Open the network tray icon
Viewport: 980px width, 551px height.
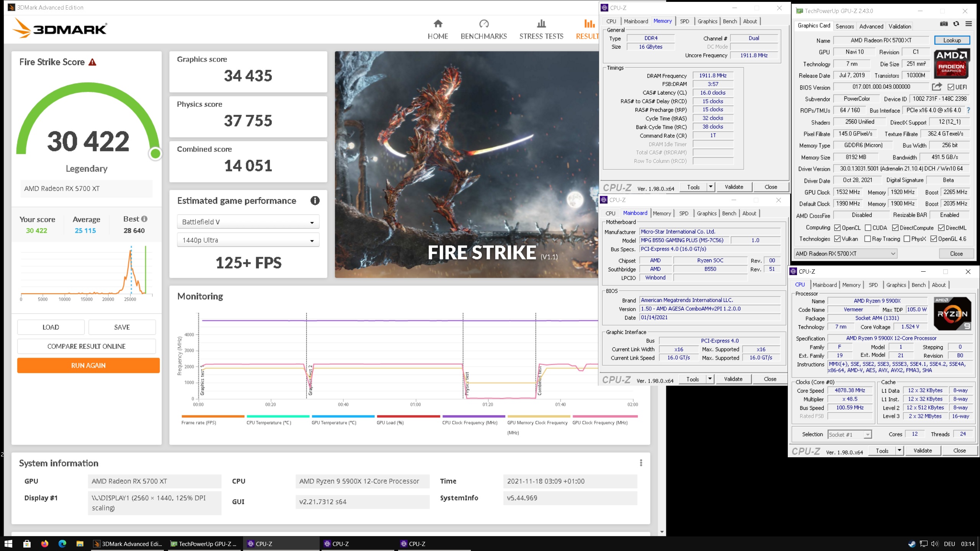(x=923, y=544)
